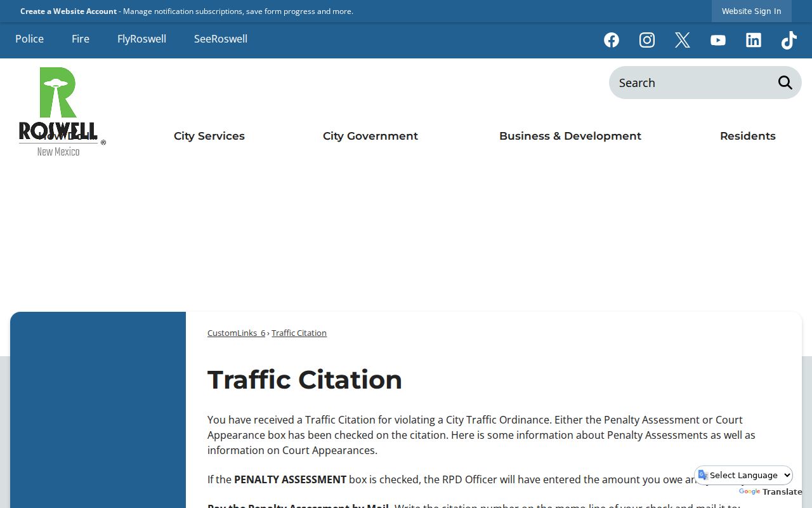Open the Instagram social icon
This screenshot has height=508, width=812.
pos(647,40)
